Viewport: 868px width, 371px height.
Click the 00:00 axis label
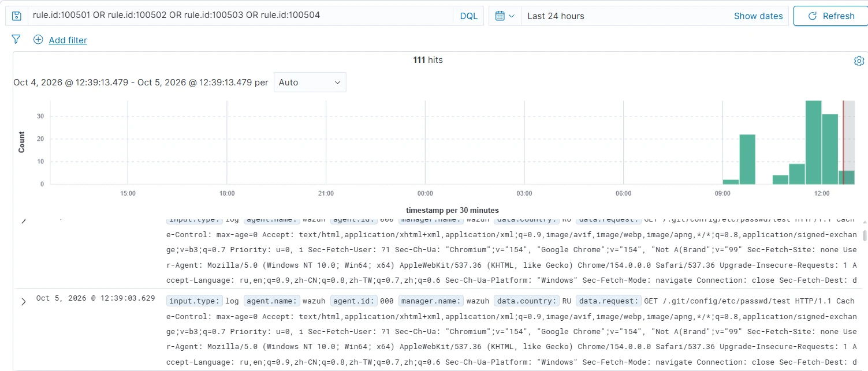(x=425, y=193)
